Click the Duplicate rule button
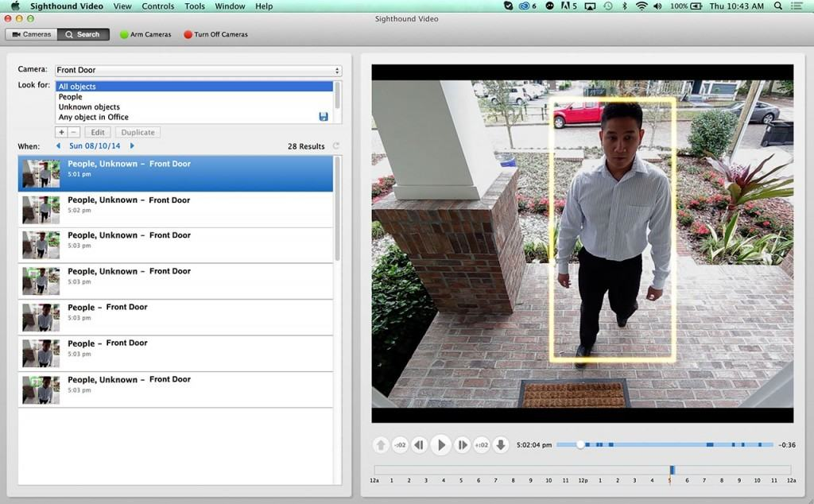814x504 pixels. (x=138, y=132)
